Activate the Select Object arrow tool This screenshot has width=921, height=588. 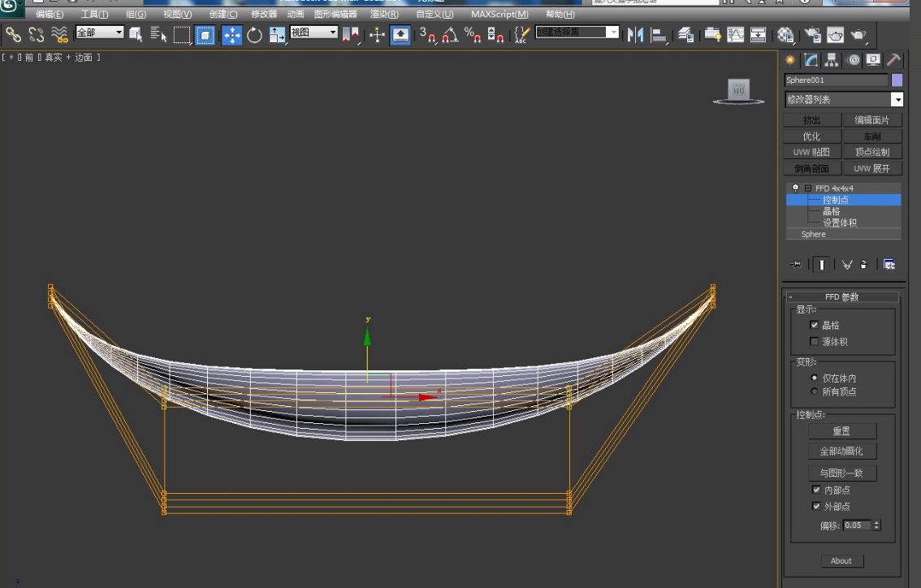[x=136, y=34]
